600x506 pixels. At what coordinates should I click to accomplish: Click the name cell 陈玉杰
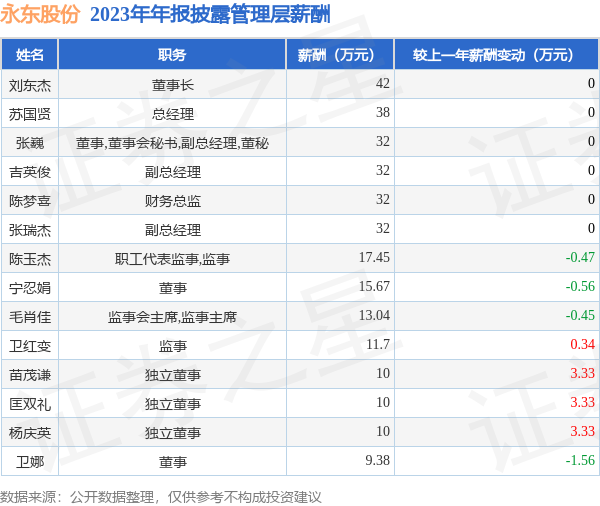pos(30,259)
